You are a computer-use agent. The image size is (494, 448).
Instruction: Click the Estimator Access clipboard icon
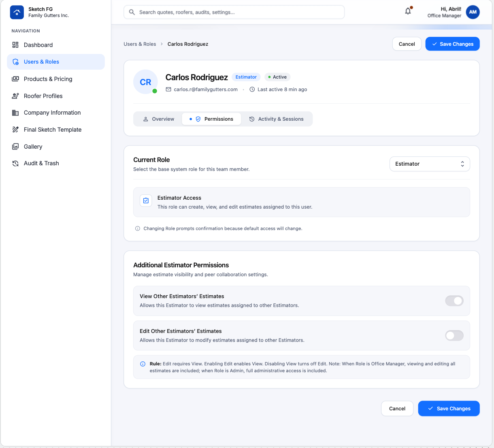coord(146,201)
